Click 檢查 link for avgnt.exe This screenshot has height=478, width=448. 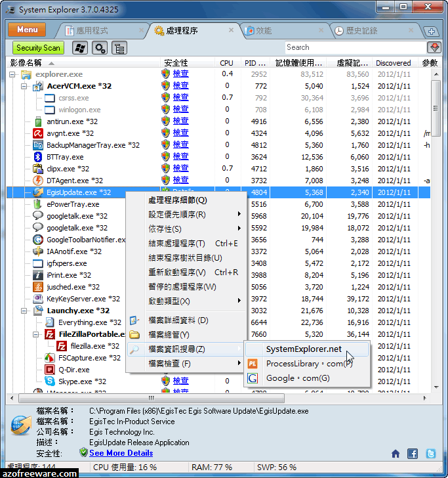[x=180, y=133]
